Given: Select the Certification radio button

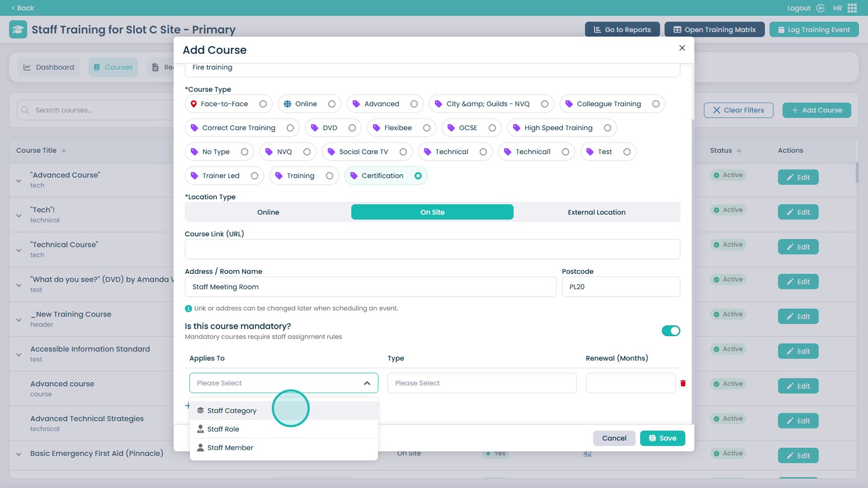Looking at the screenshot, I should 418,176.
